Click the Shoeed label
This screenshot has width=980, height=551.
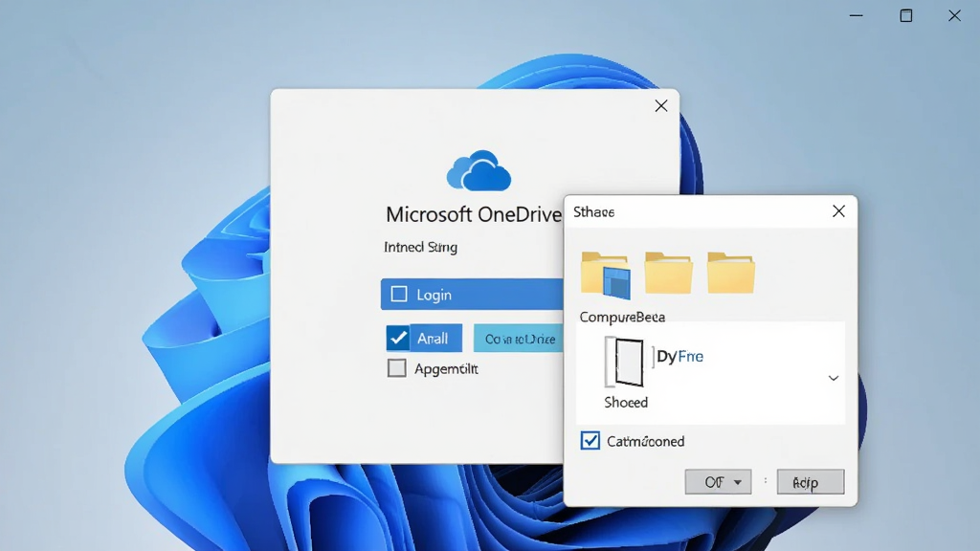[626, 403]
